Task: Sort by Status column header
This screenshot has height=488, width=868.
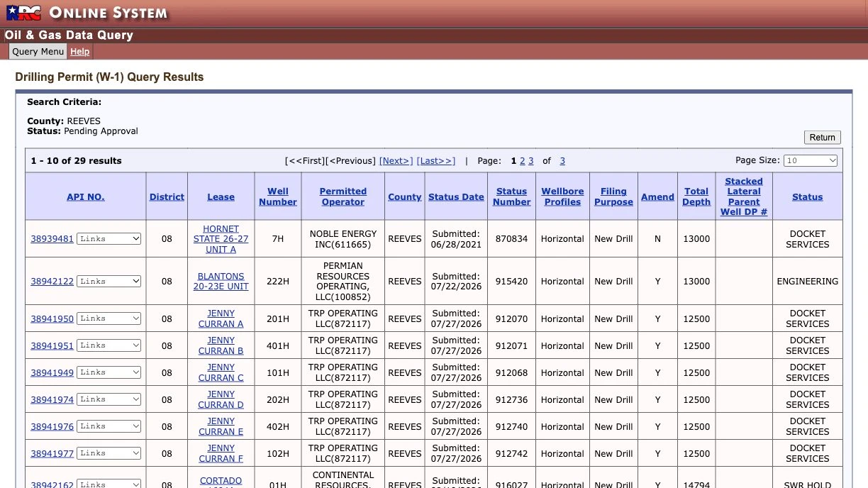Action: coord(808,196)
